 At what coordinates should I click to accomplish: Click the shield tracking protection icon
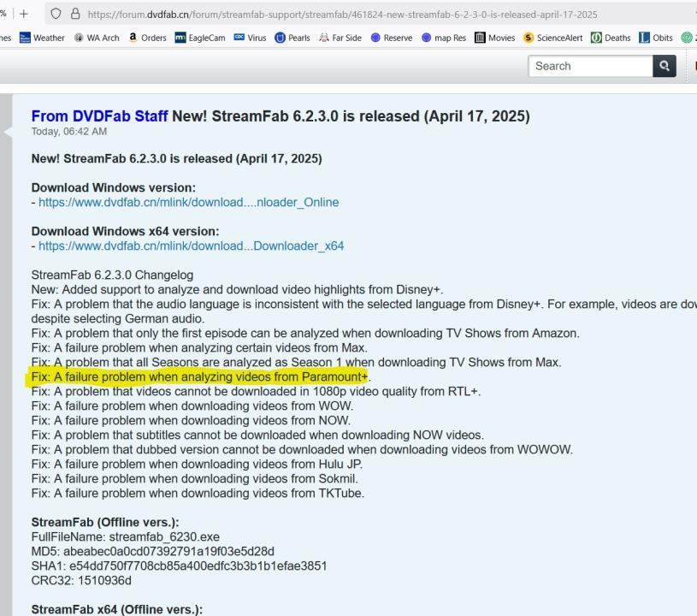tap(56, 14)
